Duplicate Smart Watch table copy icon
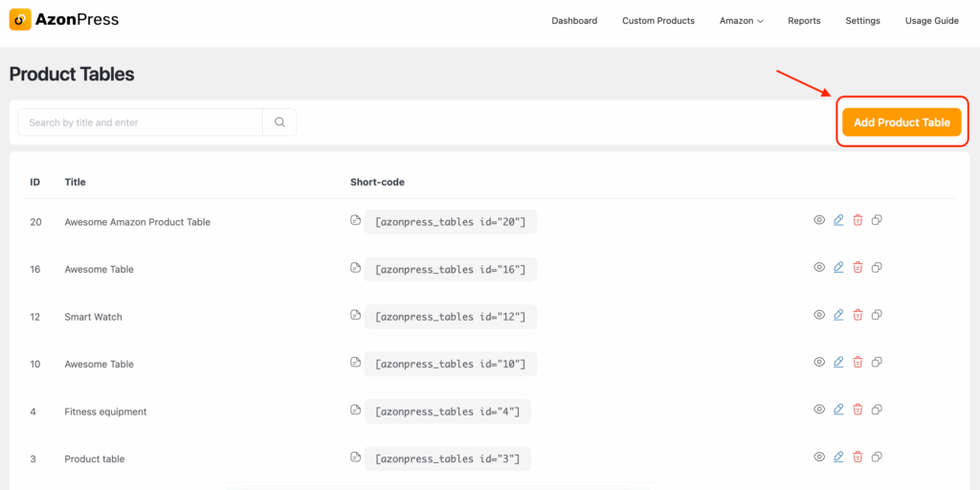 pyautogui.click(x=877, y=314)
